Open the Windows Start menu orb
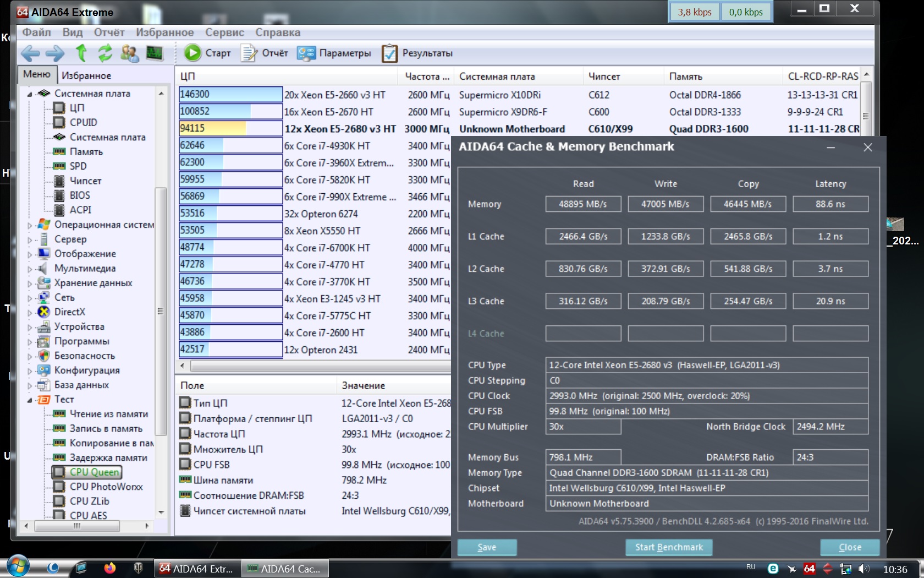This screenshot has width=924, height=578. [18, 566]
